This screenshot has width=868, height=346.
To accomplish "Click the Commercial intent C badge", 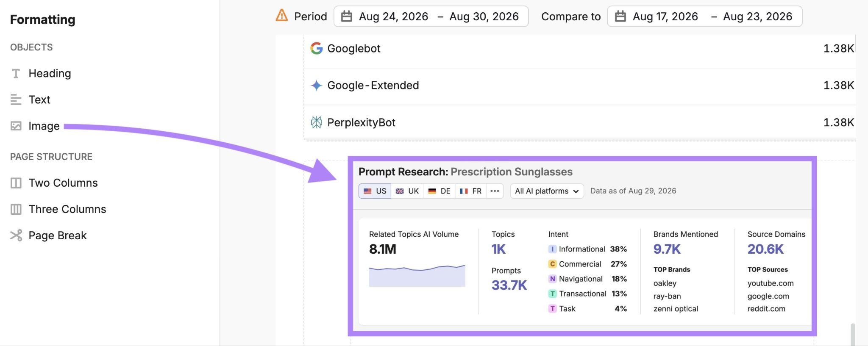I will 552,264.
